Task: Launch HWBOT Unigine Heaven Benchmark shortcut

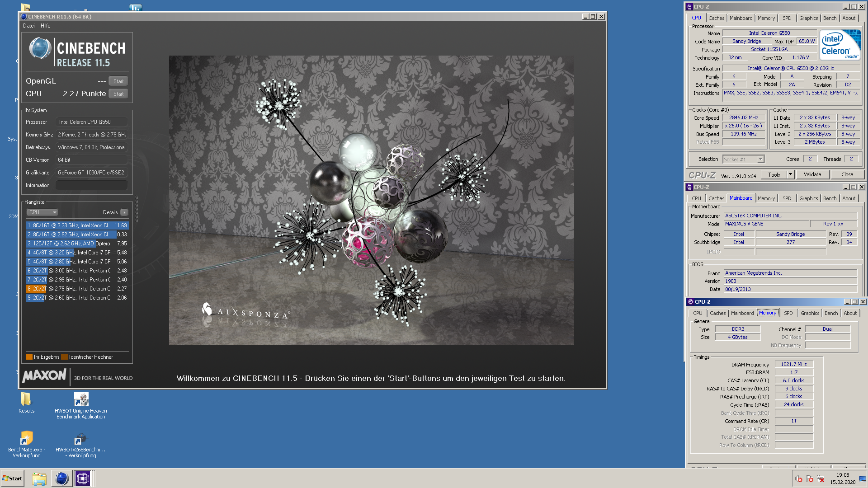Action: tap(81, 405)
